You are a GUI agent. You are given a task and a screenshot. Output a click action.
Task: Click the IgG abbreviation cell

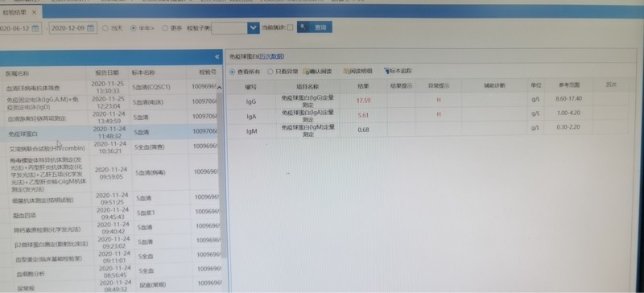coord(251,101)
